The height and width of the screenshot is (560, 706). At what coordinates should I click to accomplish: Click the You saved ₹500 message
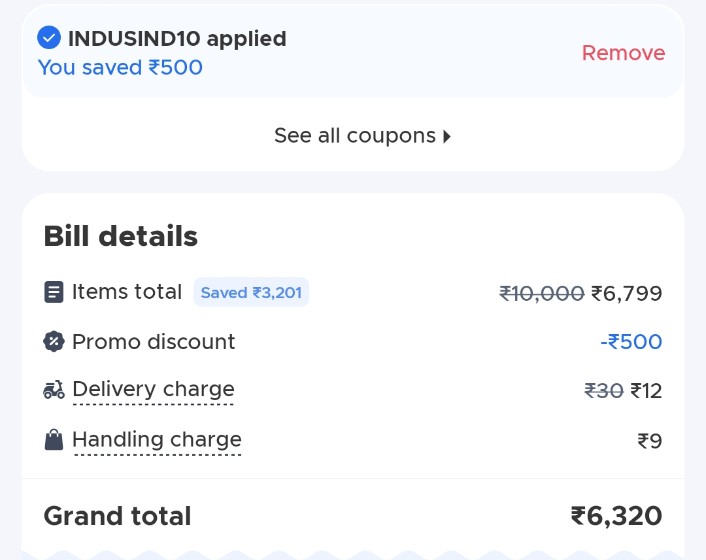pyautogui.click(x=120, y=68)
